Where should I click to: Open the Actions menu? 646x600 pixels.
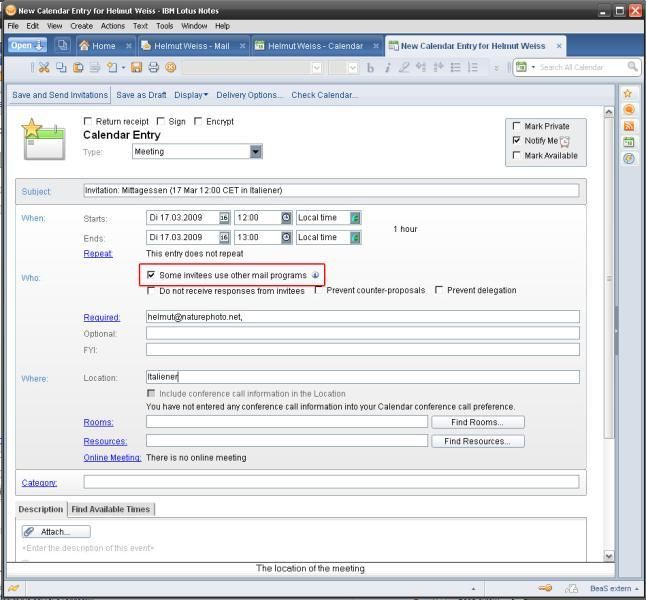(x=112, y=26)
